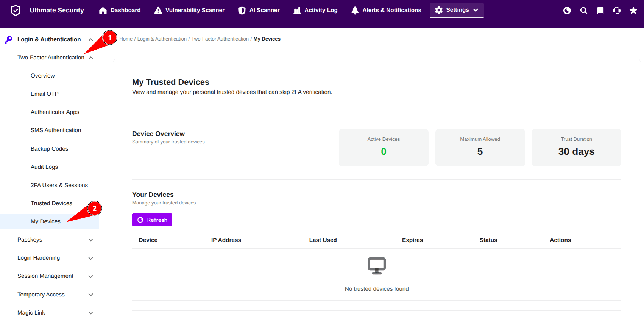The height and width of the screenshot is (318, 644).
Task: Select Email OTP in the sidebar
Action: [45, 94]
